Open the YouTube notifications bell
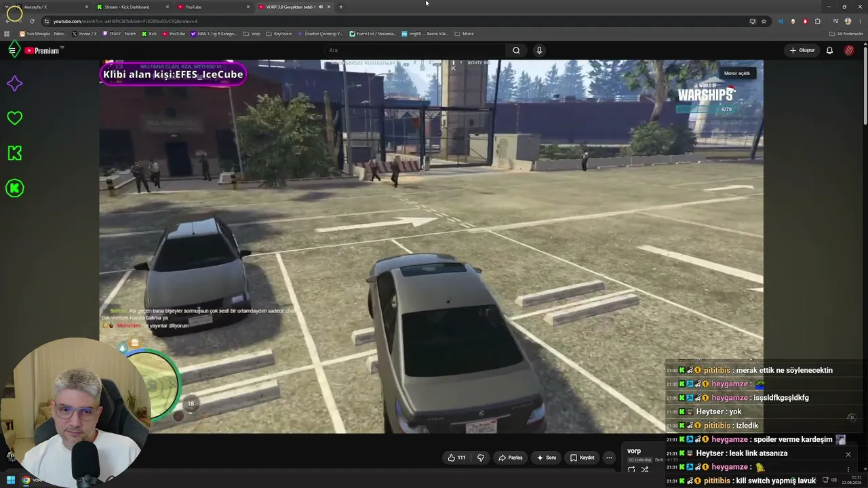This screenshot has width=868, height=488. click(829, 50)
